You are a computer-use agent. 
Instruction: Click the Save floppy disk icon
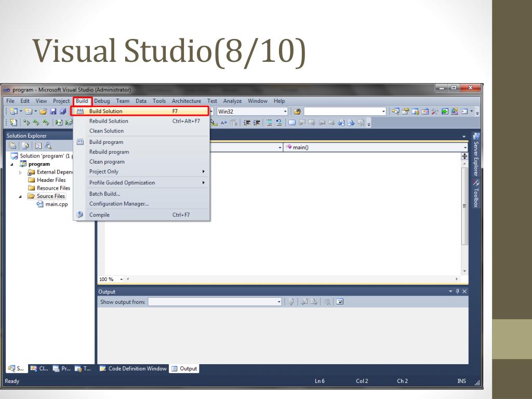click(53, 111)
